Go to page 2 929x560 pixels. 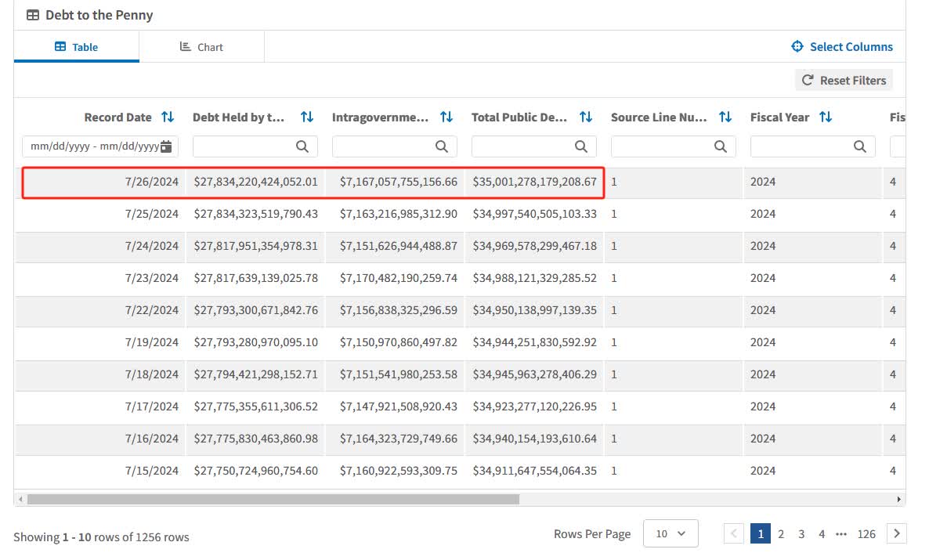tap(781, 533)
